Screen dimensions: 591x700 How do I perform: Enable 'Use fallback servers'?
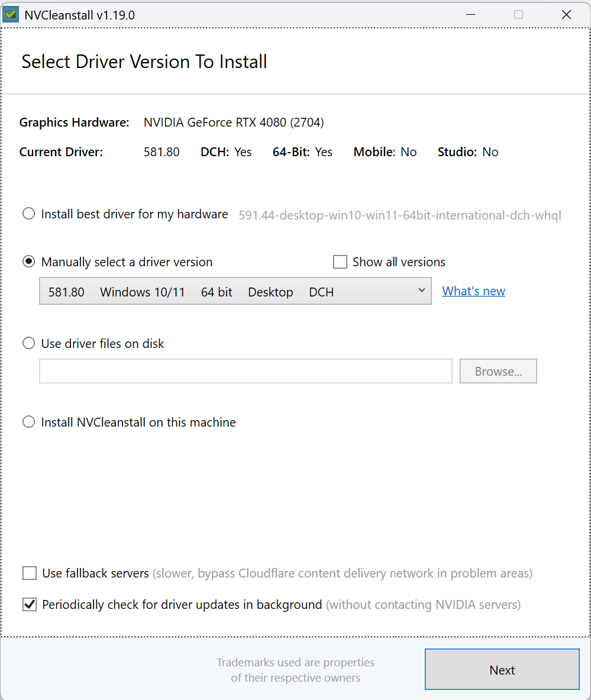pos(29,573)
